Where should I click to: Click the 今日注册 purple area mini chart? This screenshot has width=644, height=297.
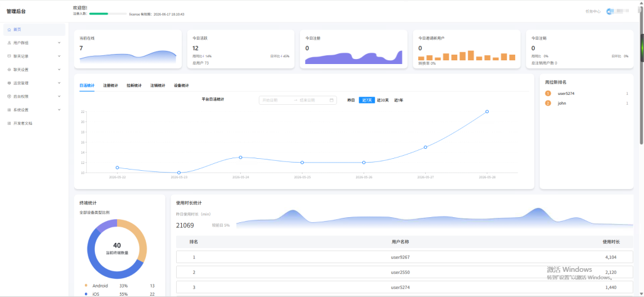(x=353, y=58)
